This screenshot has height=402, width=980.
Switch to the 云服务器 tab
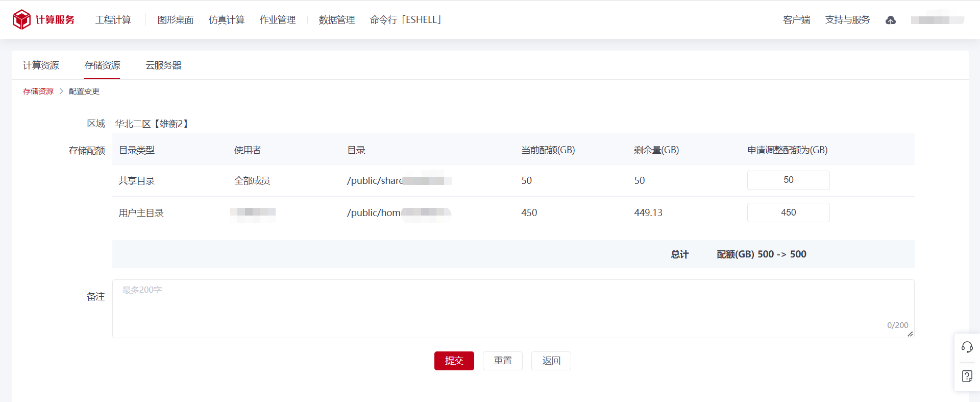[163, 65]
